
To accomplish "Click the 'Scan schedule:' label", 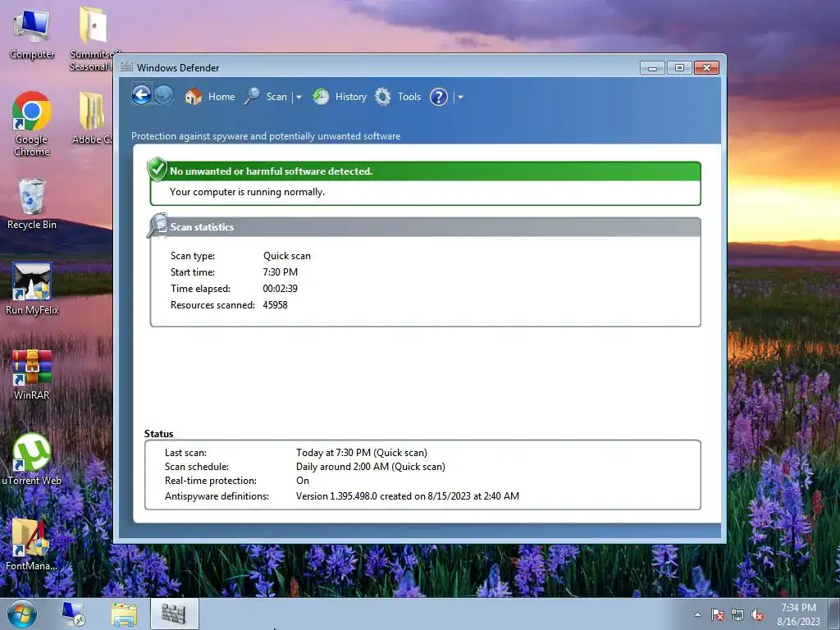I will [197, 467].
